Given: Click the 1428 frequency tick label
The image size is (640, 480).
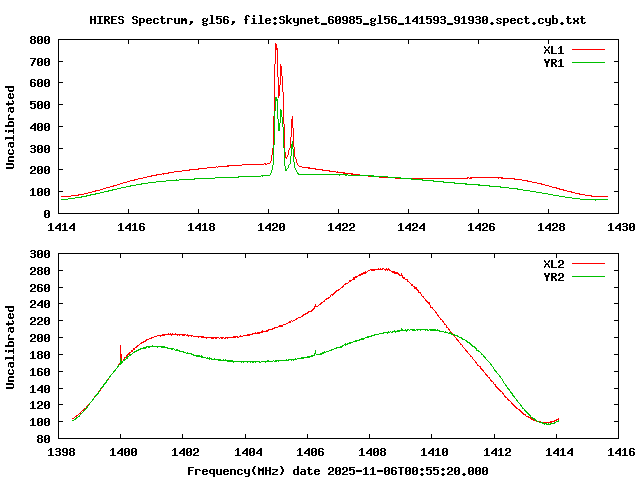Looking at the screenshot, I should pyautogui.click(x=551, y=227).
